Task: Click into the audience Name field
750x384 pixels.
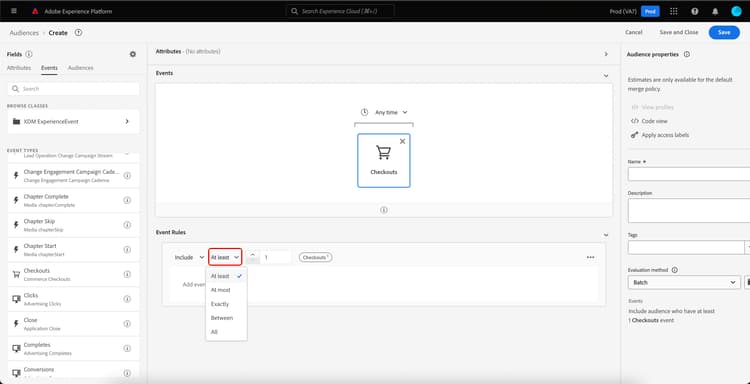Action: point(689,174)
